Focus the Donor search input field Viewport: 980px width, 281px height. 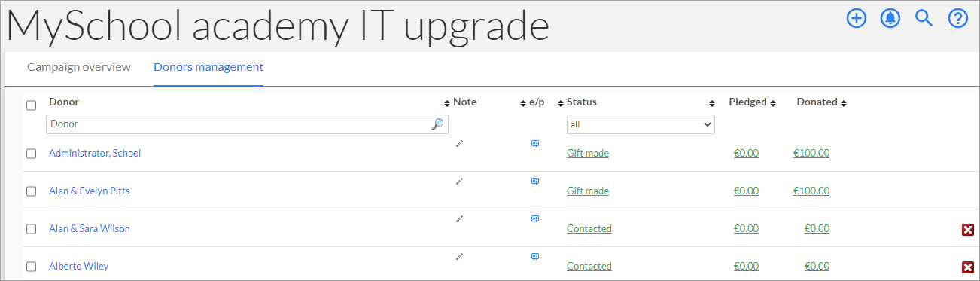(x=247, y=124)
